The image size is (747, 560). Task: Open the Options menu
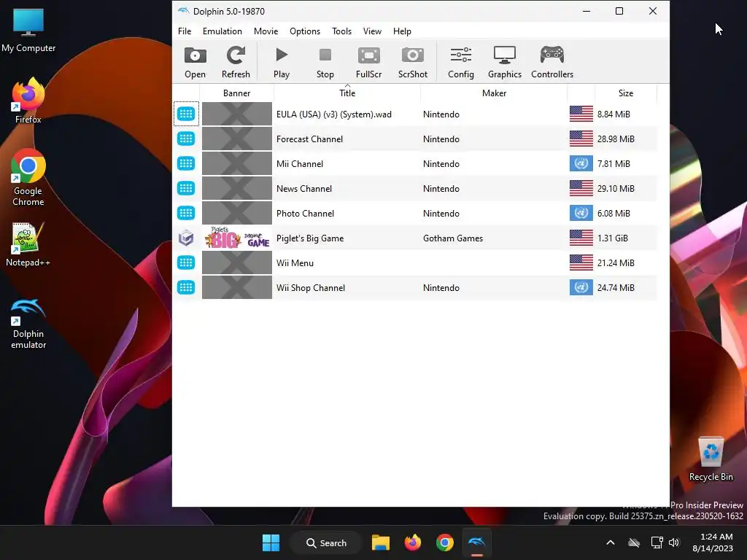coord(305,31)
